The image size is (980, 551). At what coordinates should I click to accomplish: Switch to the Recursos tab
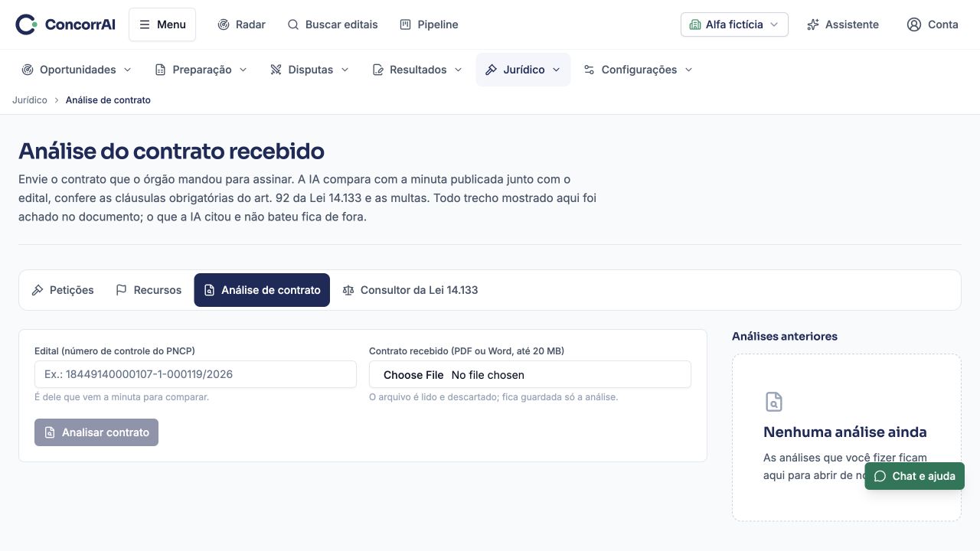coord(149,290)
